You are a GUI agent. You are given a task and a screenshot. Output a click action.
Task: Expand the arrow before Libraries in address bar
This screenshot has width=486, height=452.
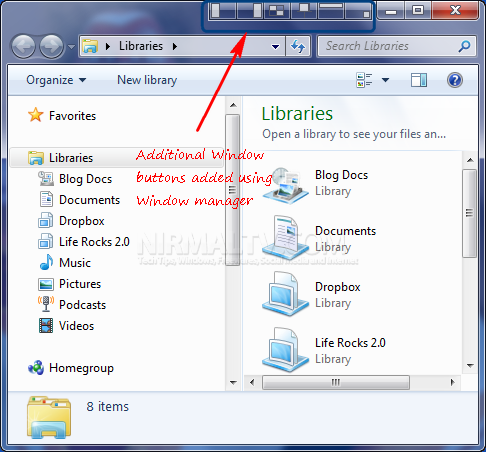point(108,46)
